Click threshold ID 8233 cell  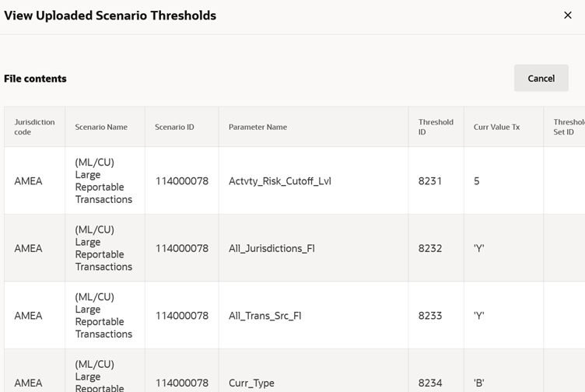coord(436,316)
